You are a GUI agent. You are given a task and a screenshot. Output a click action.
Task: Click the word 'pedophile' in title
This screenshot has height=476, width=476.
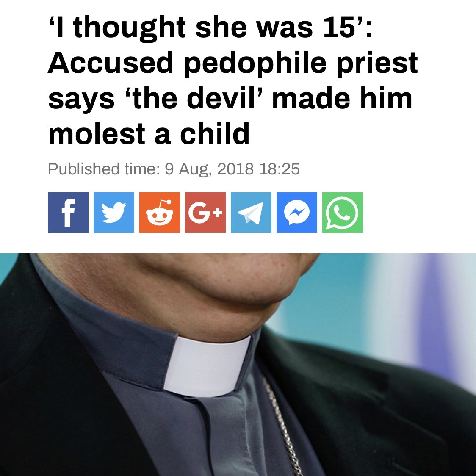pyautogui.click(x=255, y=63)
